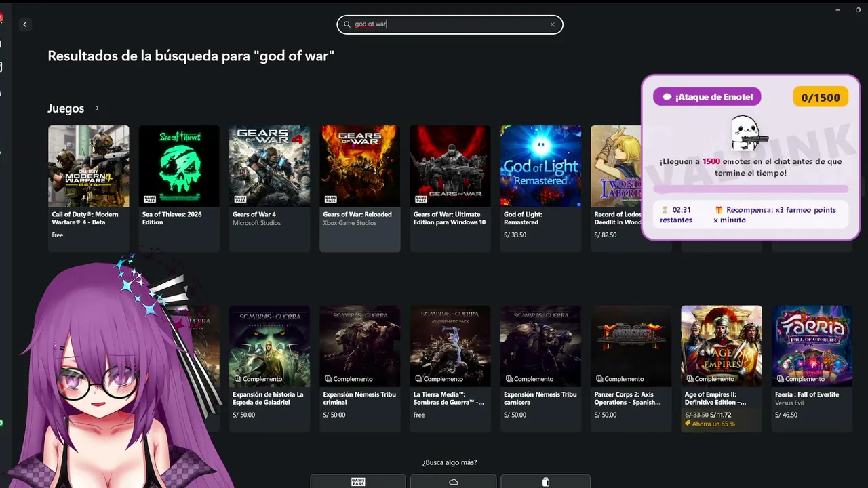Viewport: 868px width, 488px height.
Task: Click "S/ 50.00" under La Espada de Galadriel
Action: (x=244, y=415)
